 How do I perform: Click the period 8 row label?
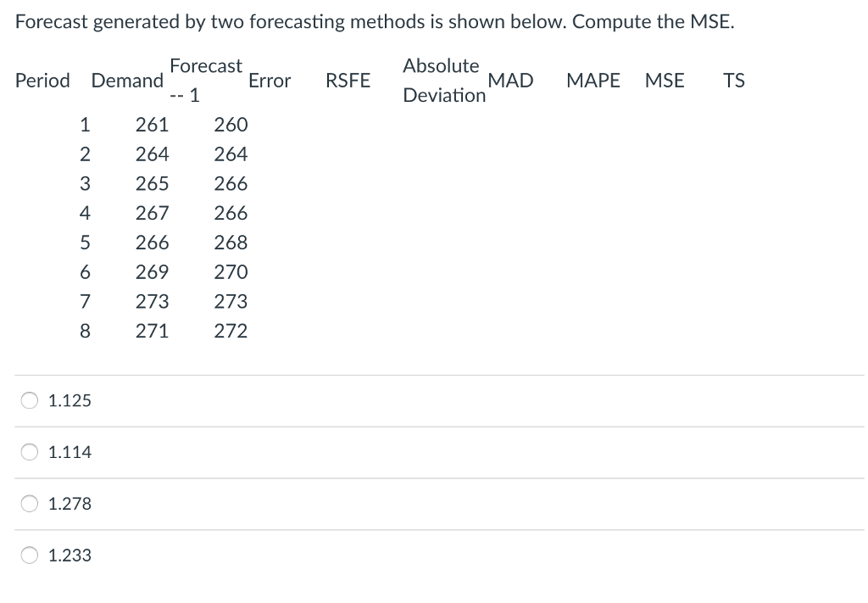(85, 331)
